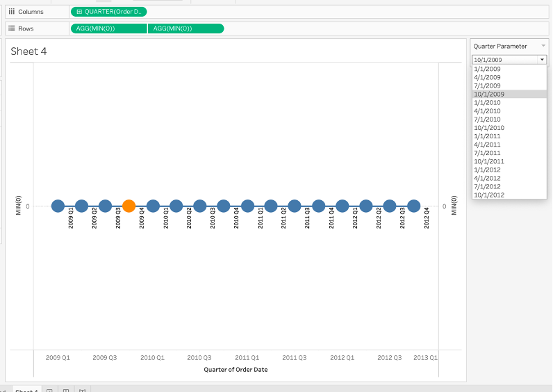553x392 pixels.
Task: Select the blue circle mark labeled 2009 Q1
Action: tap(58, 206)
